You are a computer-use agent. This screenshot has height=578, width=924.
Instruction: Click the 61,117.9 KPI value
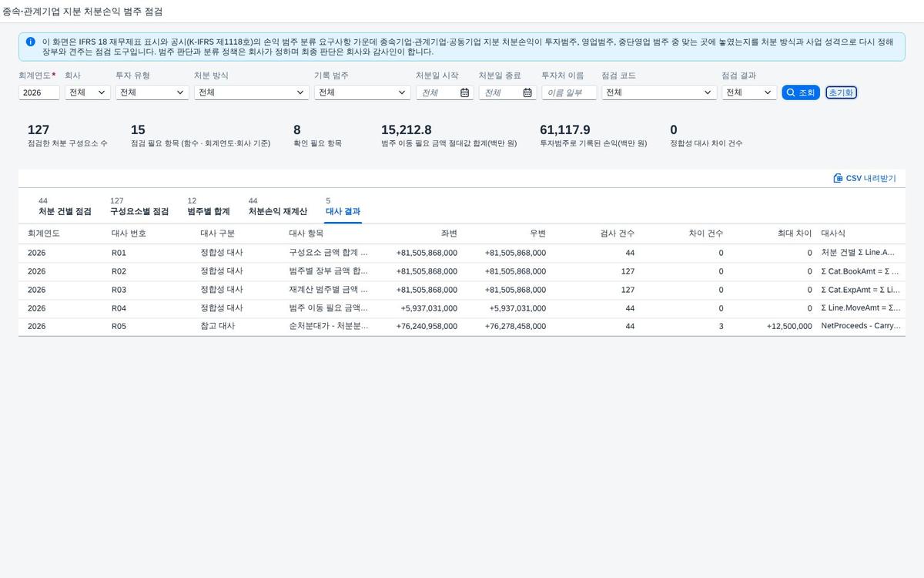click(x=565, y=130)
